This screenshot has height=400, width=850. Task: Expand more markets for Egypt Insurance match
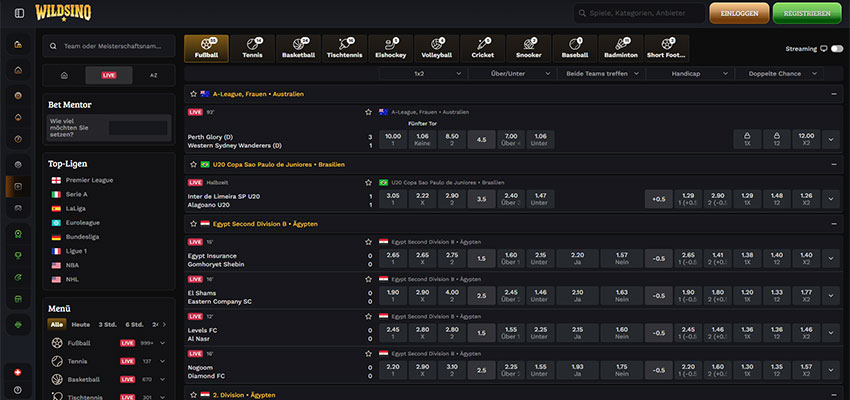click(x=831, y=259)
